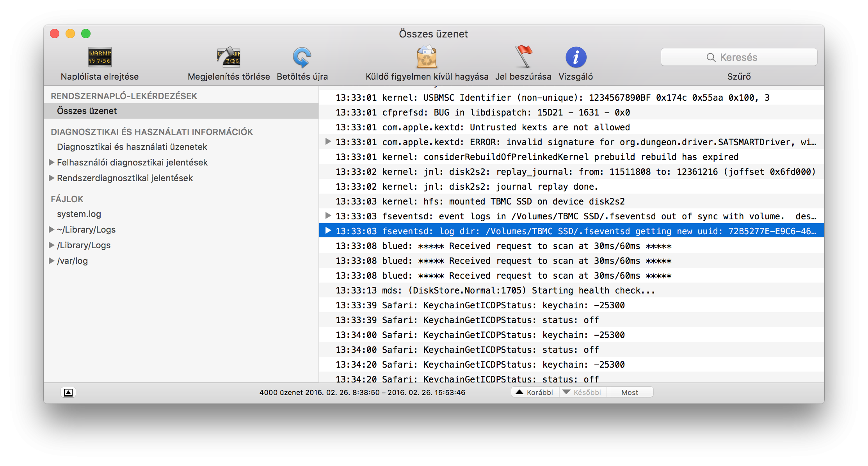Image resolution: width=868 pixels, height=466 pixels.
Task: Click the bottom-left panel toggle icon
Action: [x=68, y=392]
